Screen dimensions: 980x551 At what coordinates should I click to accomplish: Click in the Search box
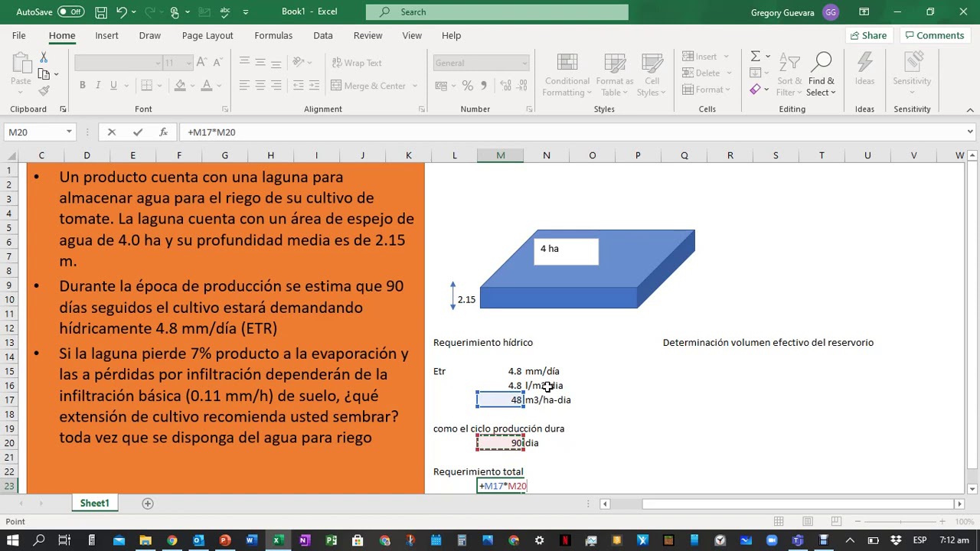tap(497, 12)
